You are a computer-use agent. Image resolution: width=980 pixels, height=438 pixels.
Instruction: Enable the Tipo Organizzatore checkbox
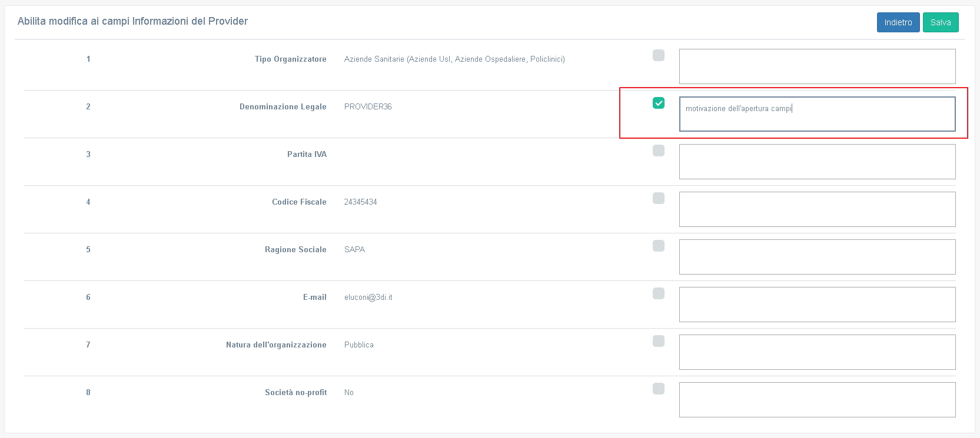[658, 55]
